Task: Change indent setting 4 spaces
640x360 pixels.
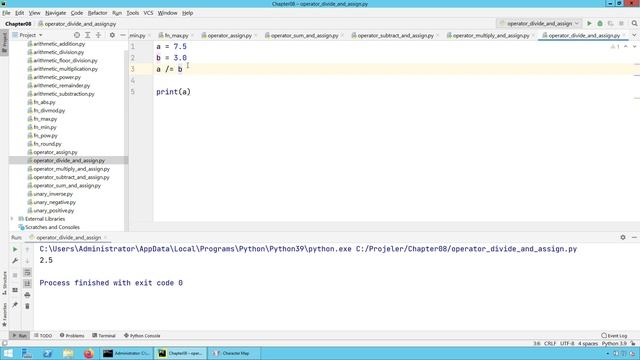Action: [x=588, y=344]
